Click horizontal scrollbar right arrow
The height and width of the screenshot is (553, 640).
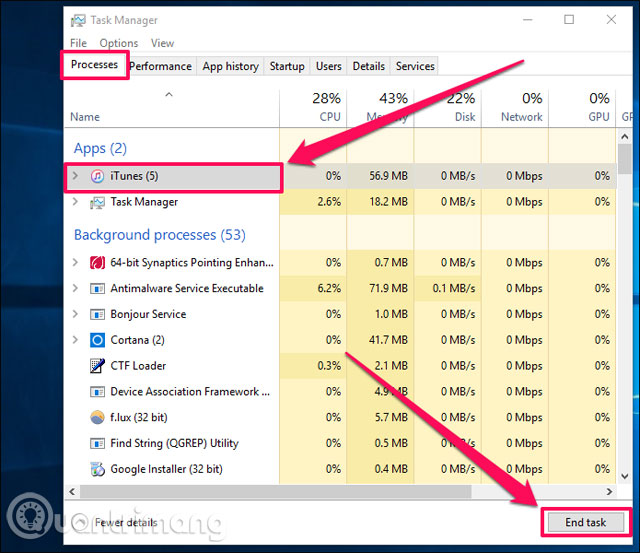pyautogui.click(x=609, y=492)
